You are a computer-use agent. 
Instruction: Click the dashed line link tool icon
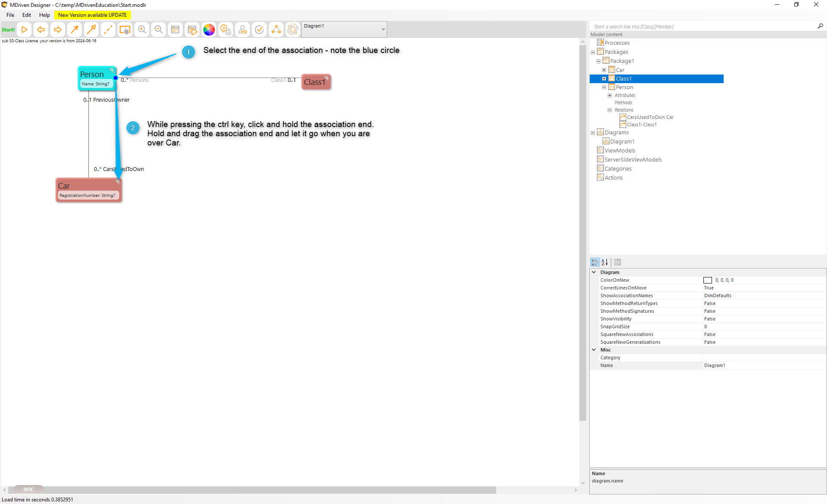[108, 30]
